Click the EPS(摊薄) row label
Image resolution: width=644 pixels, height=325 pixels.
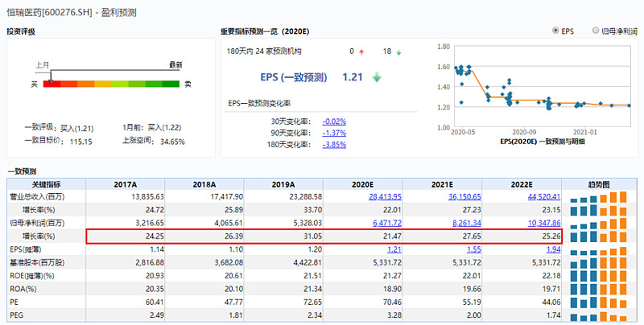click(26, 249)
